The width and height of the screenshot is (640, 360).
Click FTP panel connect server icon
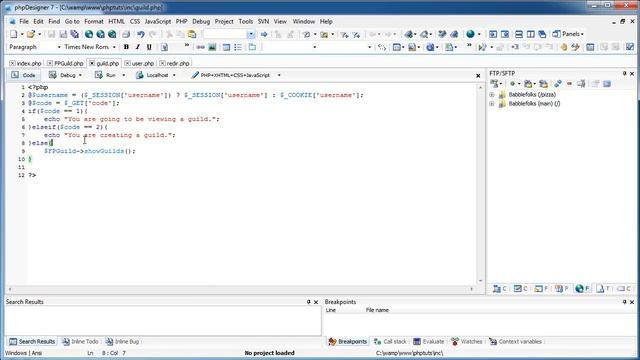pyautogui.click(x=495, y=84)
